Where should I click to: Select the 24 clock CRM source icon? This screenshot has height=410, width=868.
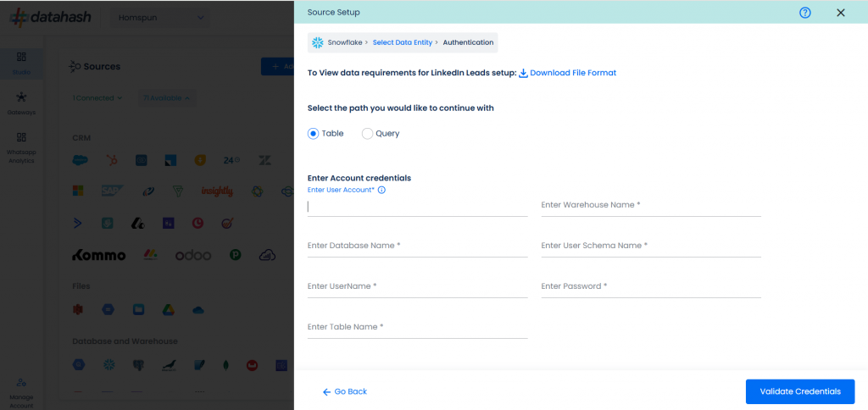pos(231,160)
